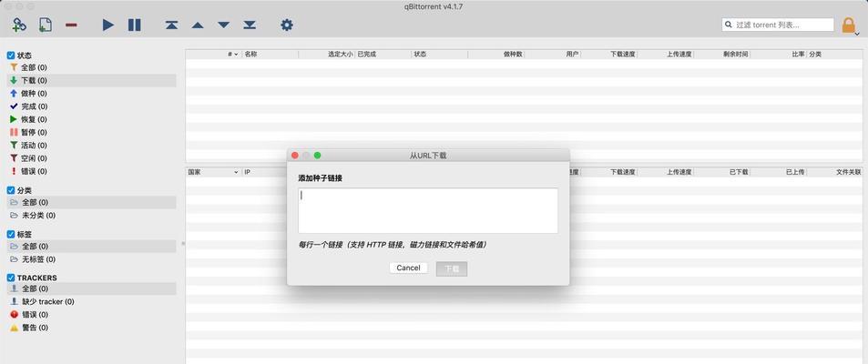Select 全部 (0) under 标签
Screen dimensions: 868x364
(91, 247)
